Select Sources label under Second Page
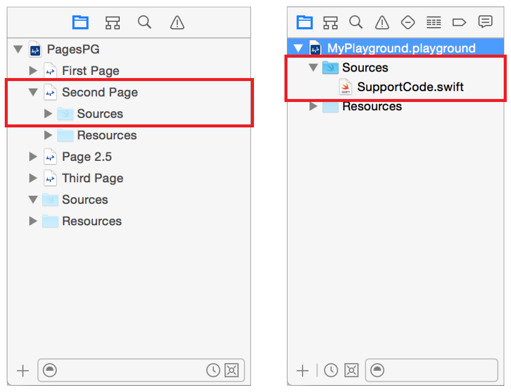Screen dimensions: 511x392 [100, 114]
